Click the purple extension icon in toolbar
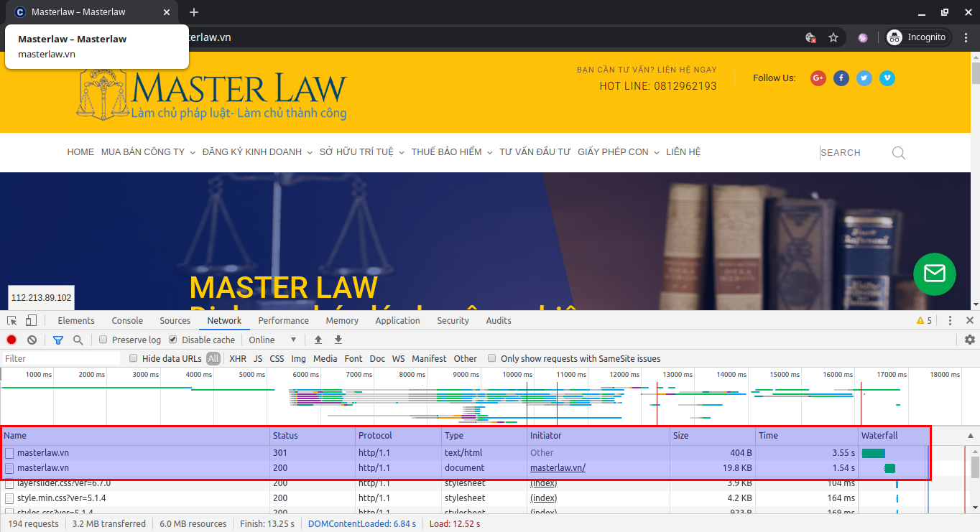Viewport: 980px width, 532px height. pyautogui.click(x=863, y=37)
